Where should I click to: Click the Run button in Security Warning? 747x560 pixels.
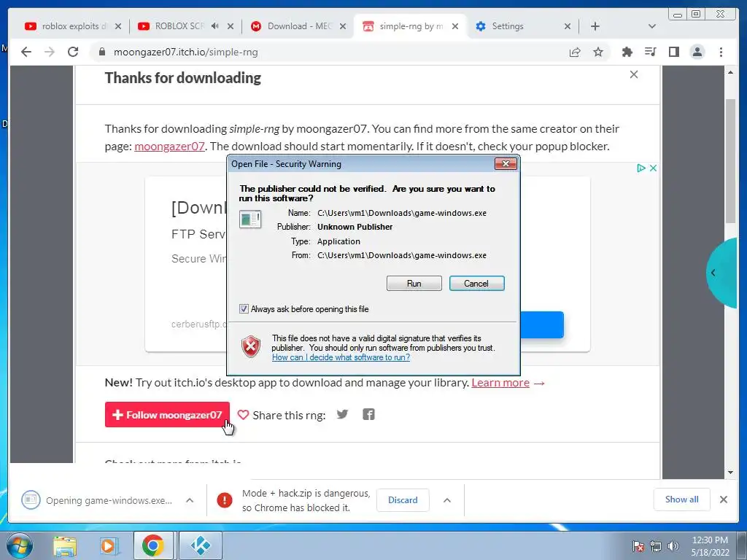point(414,284)
